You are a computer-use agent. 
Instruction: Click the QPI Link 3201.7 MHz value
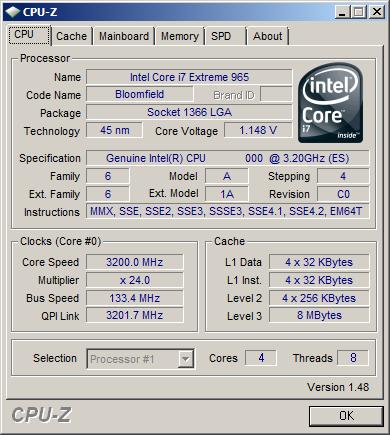point(135,315)
